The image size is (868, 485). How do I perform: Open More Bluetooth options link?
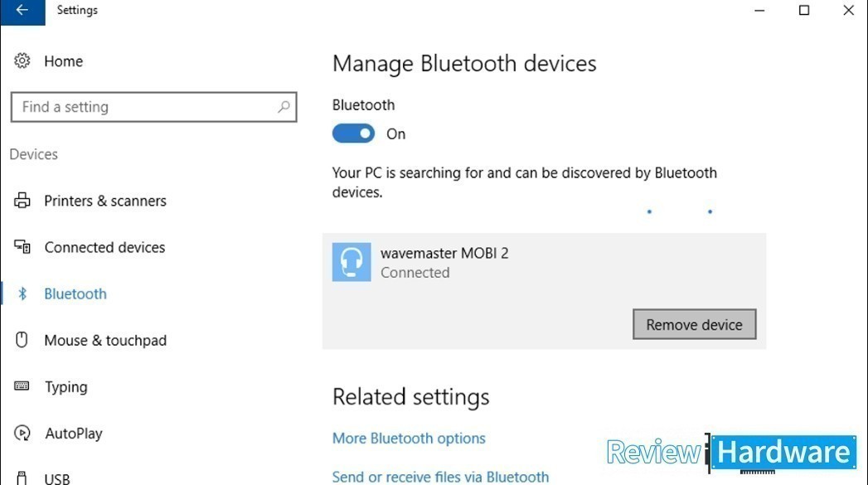point(409,438)
